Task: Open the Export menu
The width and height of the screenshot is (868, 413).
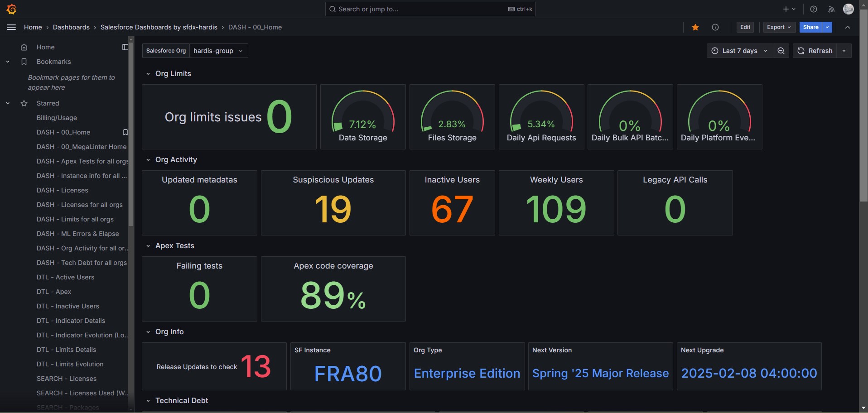Action: pos(779,27)
